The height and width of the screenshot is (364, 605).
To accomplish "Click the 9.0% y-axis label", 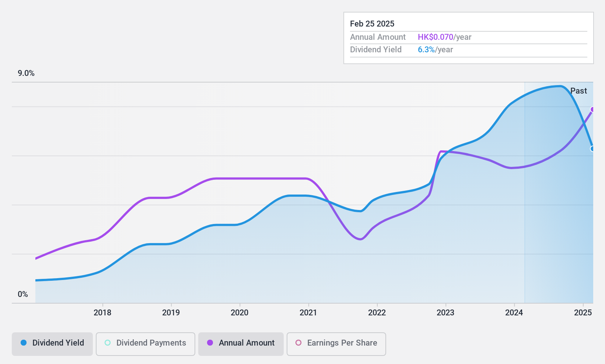I will (x=26, y=73).
